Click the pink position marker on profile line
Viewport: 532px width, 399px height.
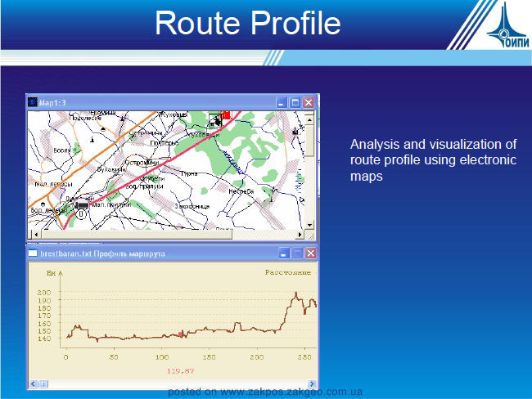pos(181,334)
